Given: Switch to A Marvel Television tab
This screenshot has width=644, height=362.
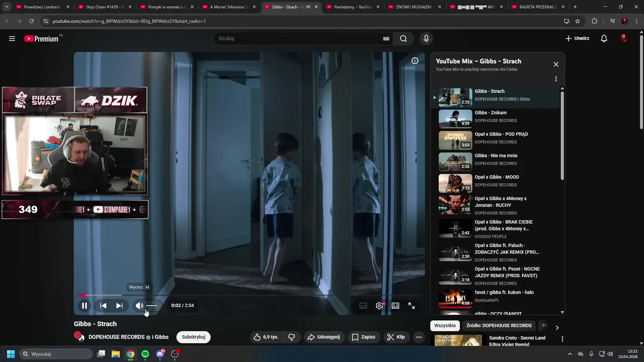Looking at the screenshot, I should [229, 7].
